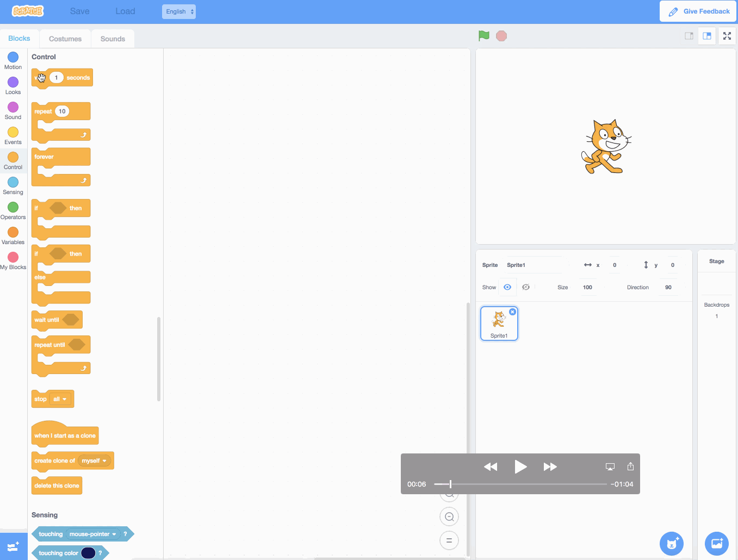
Task: Switch to the Blocks tab
Action: pos(19,39)
